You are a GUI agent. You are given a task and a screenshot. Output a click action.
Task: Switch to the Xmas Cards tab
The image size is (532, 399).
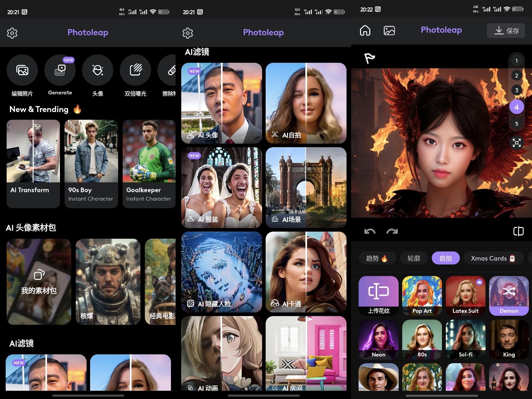[x=493, y=258]
